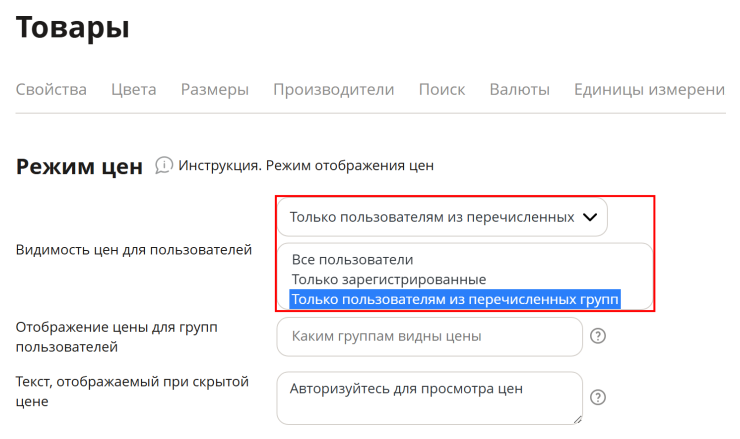
Task: Open the Свойства tab
Action: click(51, 89)
